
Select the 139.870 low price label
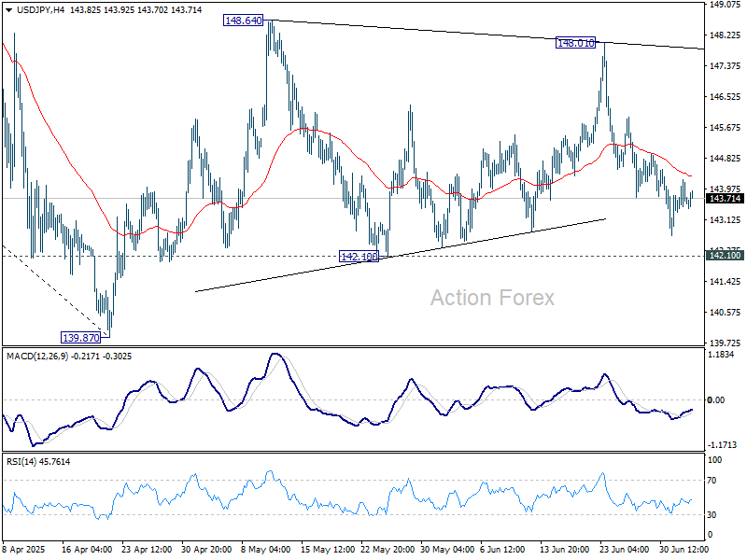[81, 338]
